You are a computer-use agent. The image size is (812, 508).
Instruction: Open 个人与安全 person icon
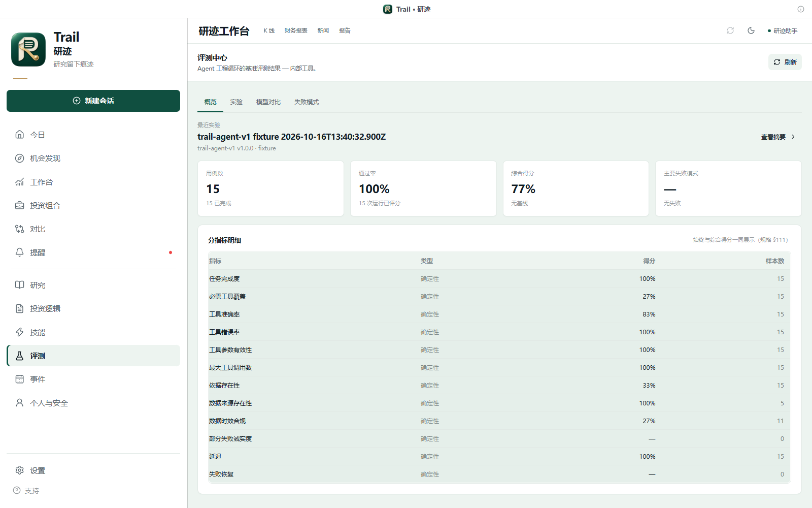pyautogui.click(x=19, y=403)
